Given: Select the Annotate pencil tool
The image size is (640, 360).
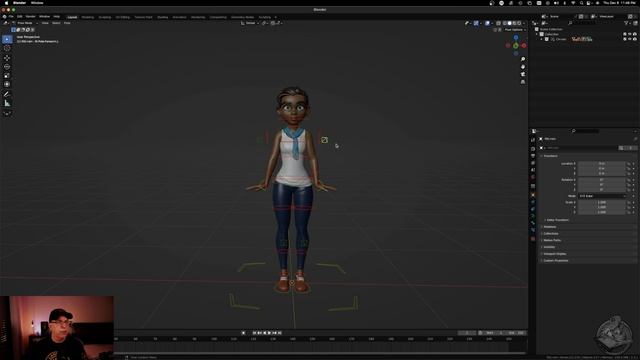Looking at the screenshot, I should [7, 94].
